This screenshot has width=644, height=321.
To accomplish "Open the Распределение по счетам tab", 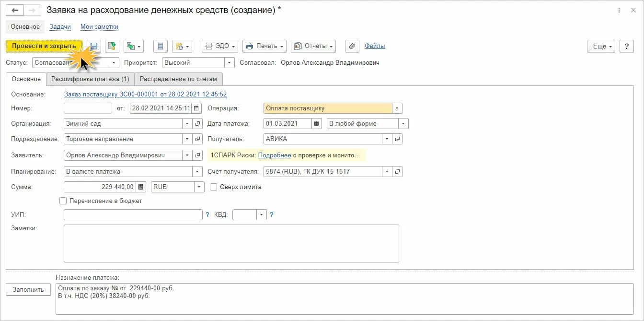I will click(x=179, y=79).
